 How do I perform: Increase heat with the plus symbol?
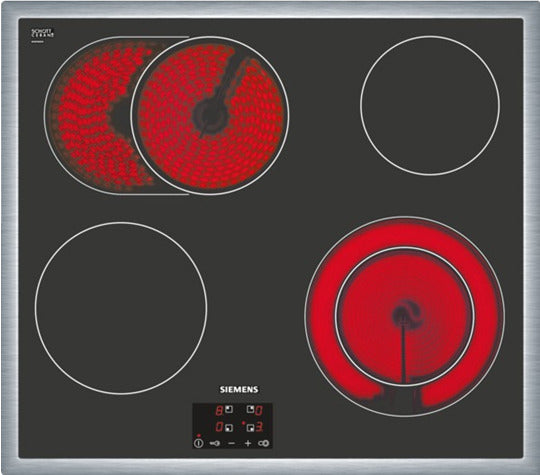(248, 443)
